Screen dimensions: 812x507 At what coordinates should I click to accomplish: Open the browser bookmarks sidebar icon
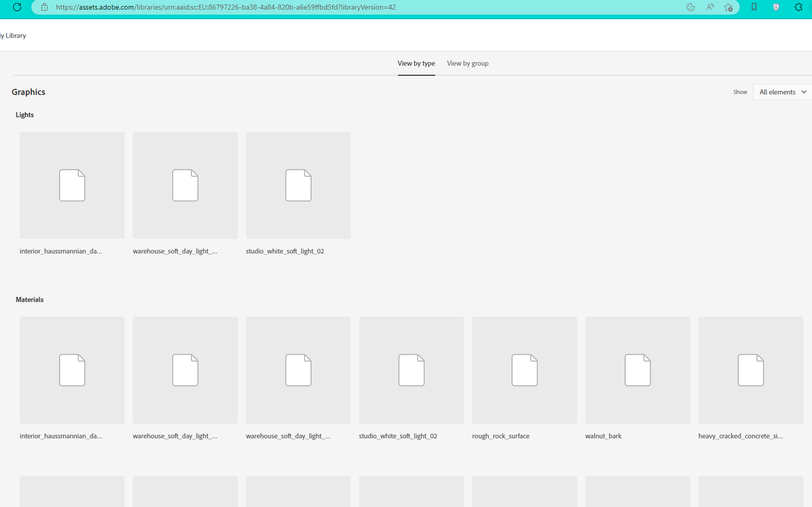point(753,8)
